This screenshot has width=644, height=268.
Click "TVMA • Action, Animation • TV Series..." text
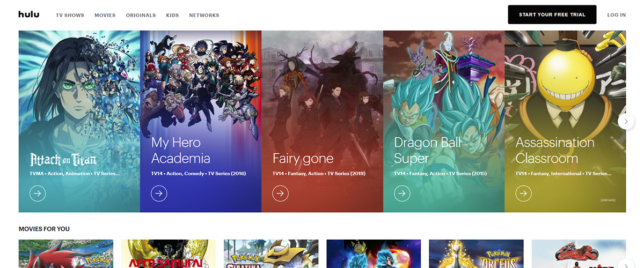pos(75,174)
